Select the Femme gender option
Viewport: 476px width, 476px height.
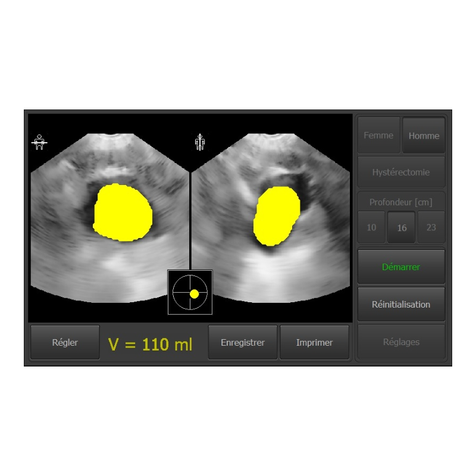coord(378,135)
